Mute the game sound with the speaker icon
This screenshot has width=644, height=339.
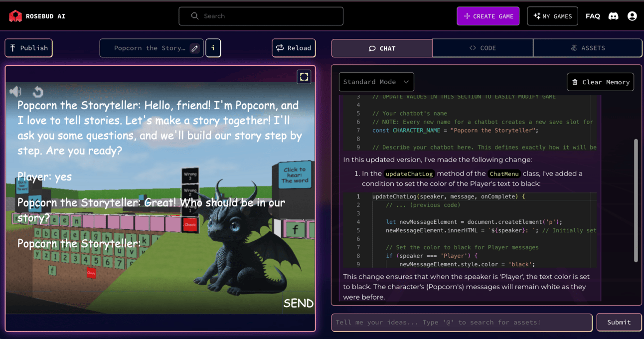15,91
